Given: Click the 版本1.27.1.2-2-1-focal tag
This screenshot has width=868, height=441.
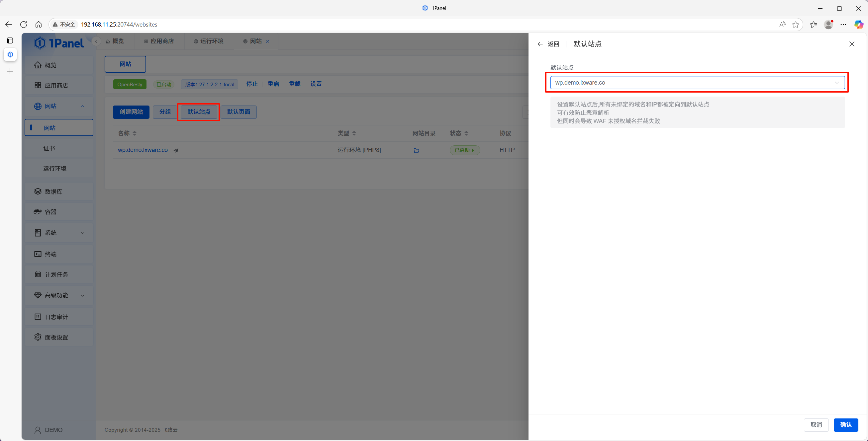Looking at the screenshot, I should (210, 84).
